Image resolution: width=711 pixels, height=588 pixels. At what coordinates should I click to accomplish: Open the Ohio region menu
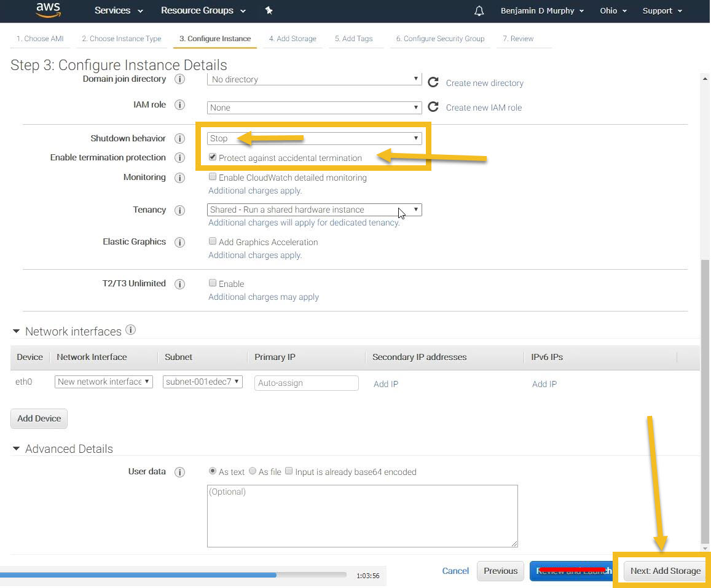(613, 11)
